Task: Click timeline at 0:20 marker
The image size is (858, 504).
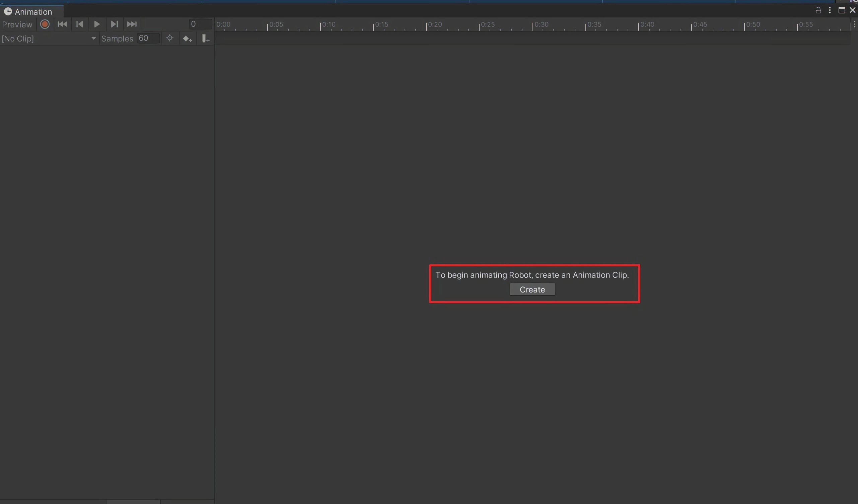Action: [x=435, y=24]
